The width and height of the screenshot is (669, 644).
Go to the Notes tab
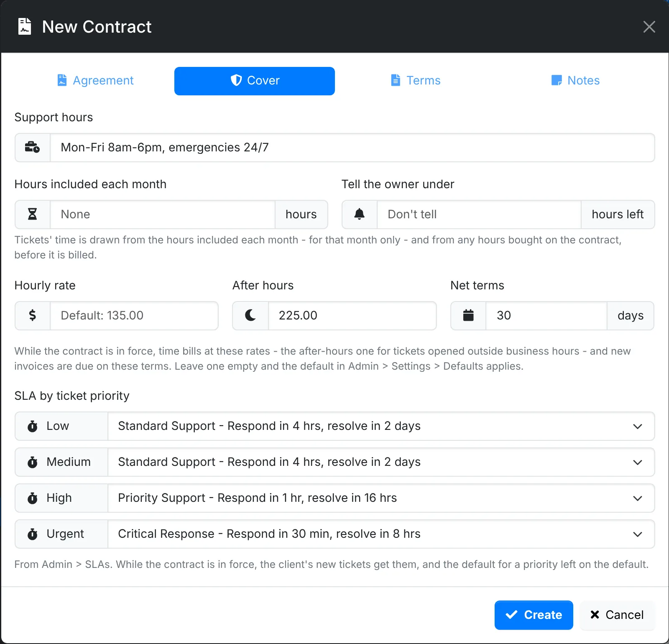[x=575, y=80]
